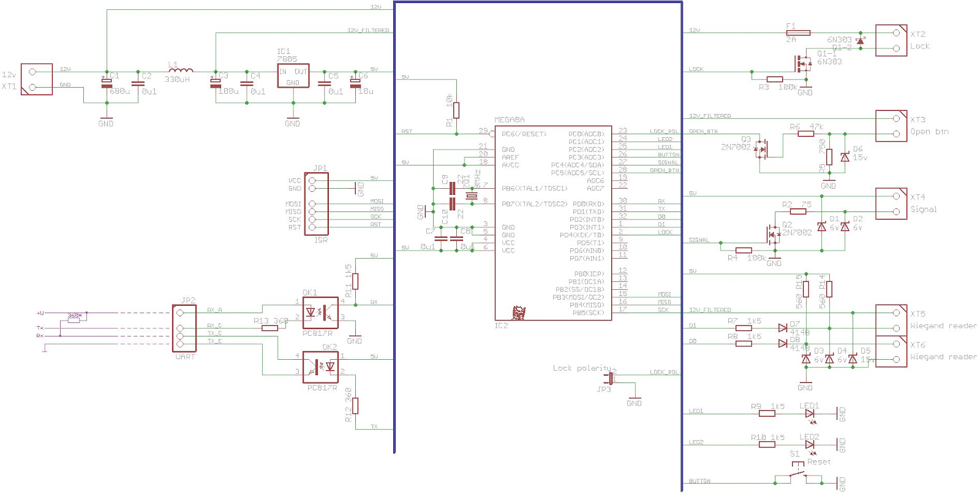The image size is (980, 494).
Task: Click the F1 2A fuse symbol
Action: click(798, 32)
